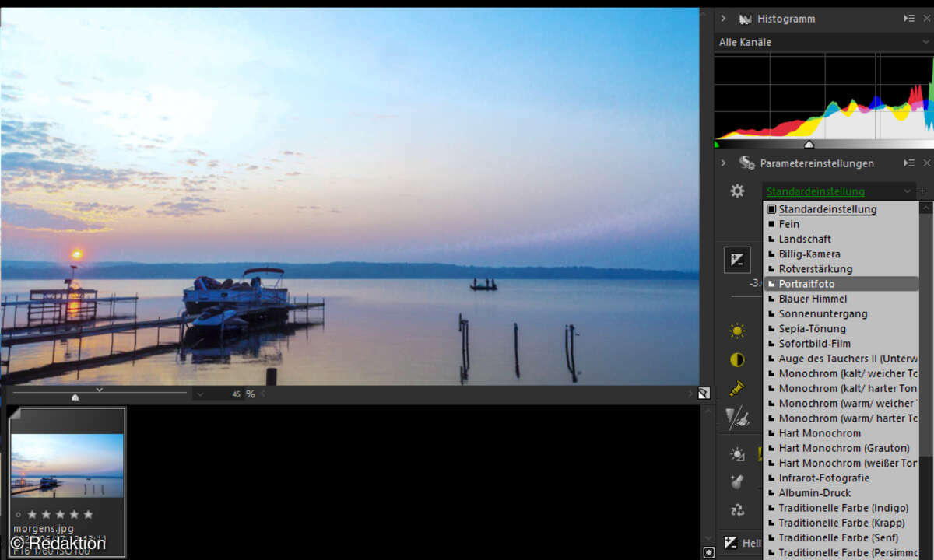Click the Histogramm panel icon
Viewport: 934px width, 560px height.
coord(746,19)
